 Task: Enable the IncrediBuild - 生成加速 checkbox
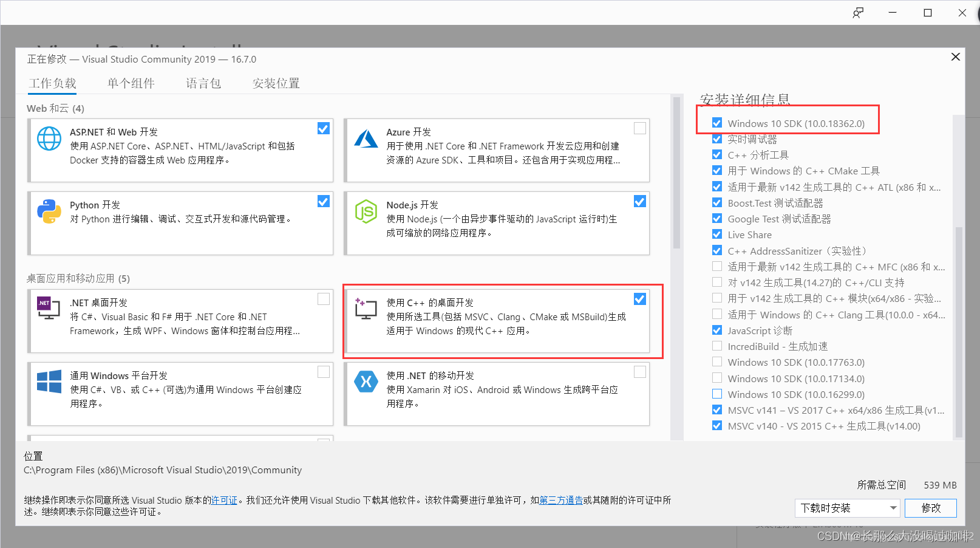(x=717, y=346)
